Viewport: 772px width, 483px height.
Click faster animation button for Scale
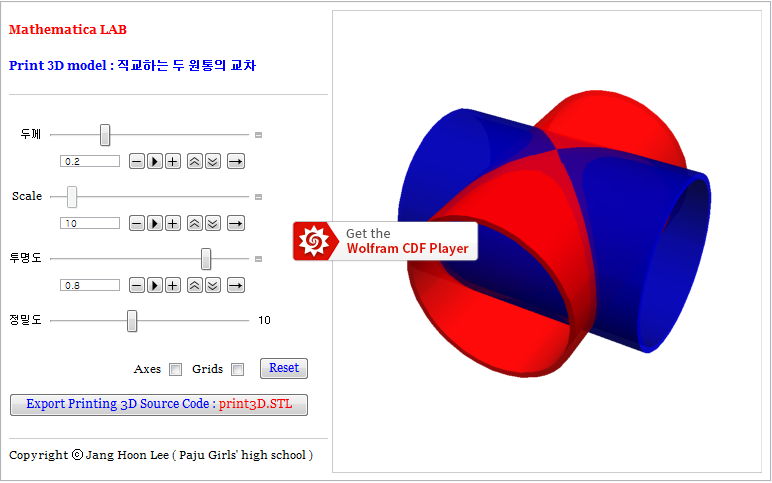pyautogui.click(x=195, y=223)
